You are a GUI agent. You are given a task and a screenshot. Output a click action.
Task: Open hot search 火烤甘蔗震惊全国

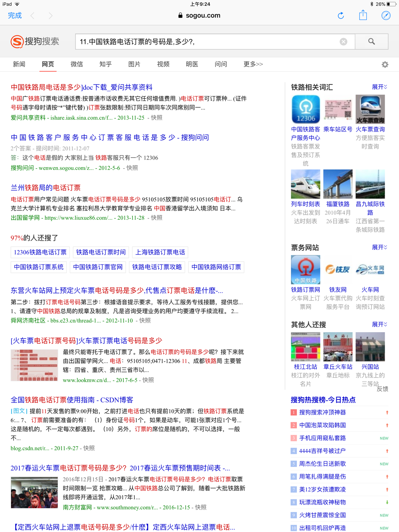click(322, 515)
